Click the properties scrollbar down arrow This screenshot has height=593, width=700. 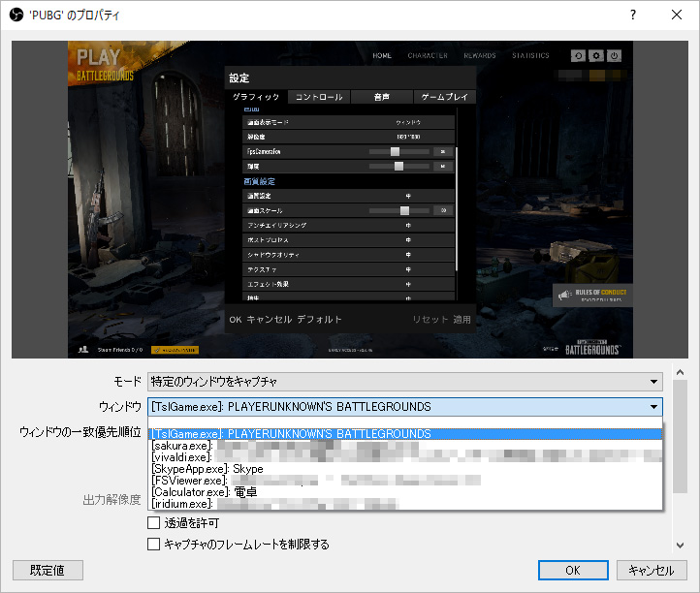coord(680,545)
